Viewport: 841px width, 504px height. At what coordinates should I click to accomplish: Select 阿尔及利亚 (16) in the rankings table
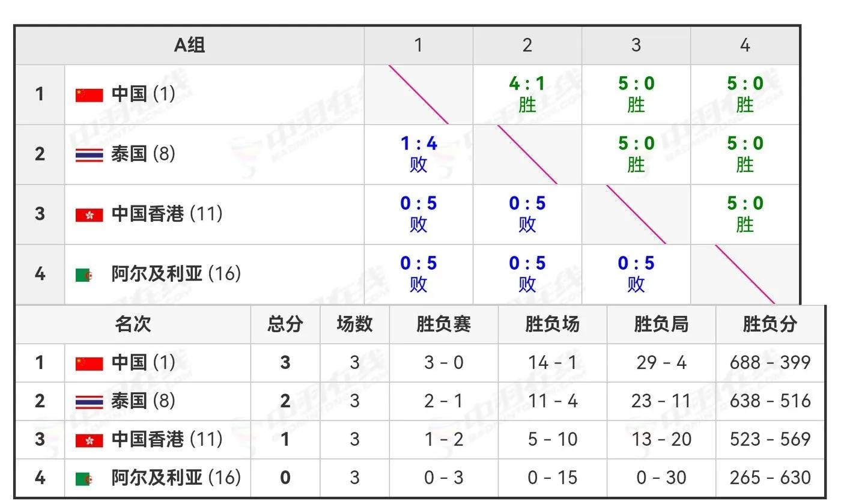pos(176,478)
